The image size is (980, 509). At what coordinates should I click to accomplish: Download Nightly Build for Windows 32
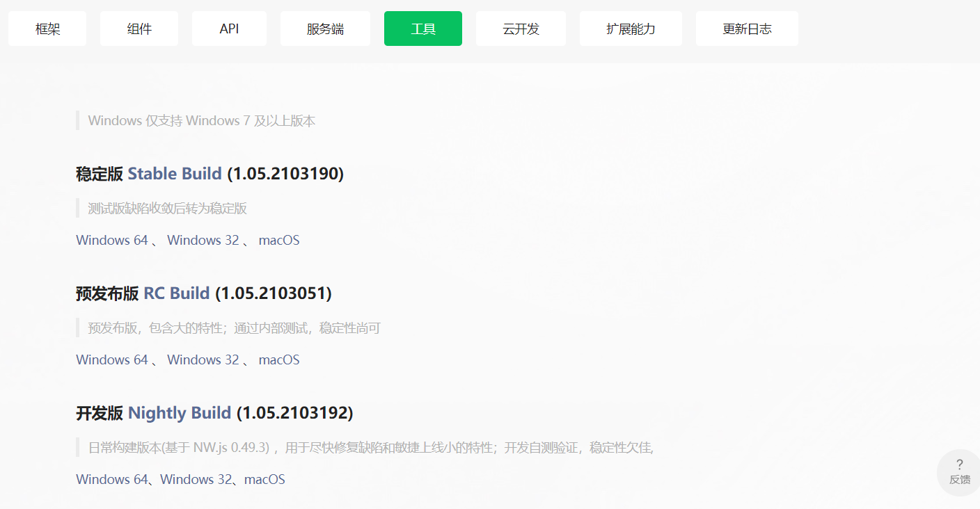196,479
